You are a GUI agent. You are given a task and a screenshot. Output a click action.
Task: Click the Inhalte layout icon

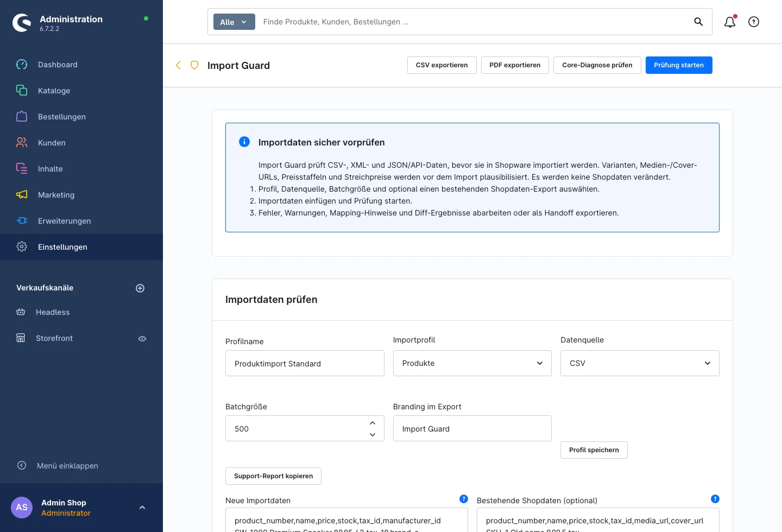(22, 168)
